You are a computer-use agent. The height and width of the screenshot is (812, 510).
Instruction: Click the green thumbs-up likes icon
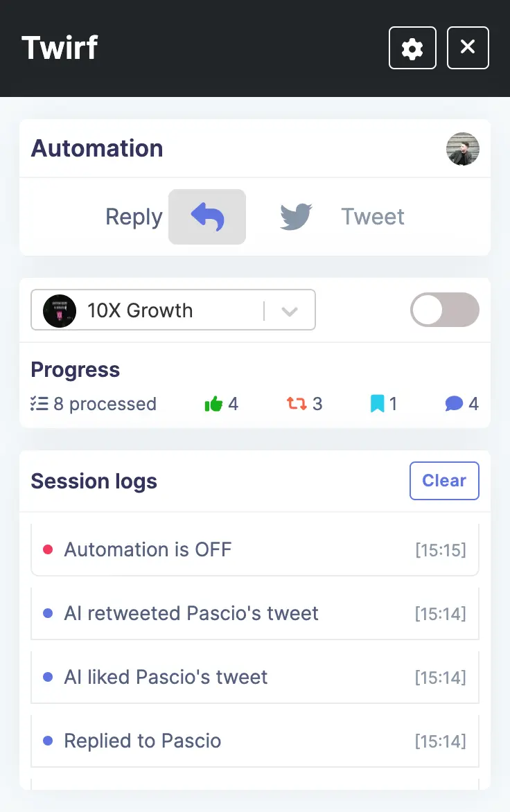tap(213, 403)
